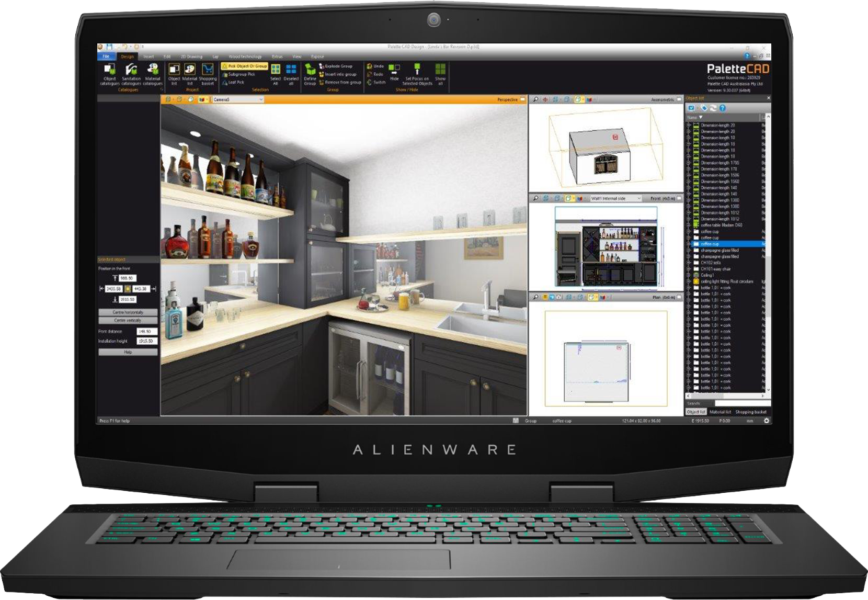868x600 pixels.
Task: Click the Installation height input field
Action: (146, 341)
